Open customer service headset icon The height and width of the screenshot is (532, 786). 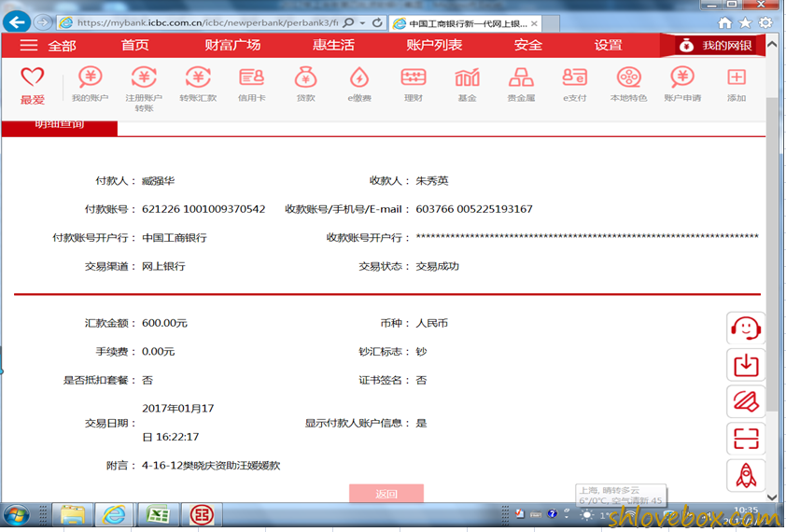[746, 329]
